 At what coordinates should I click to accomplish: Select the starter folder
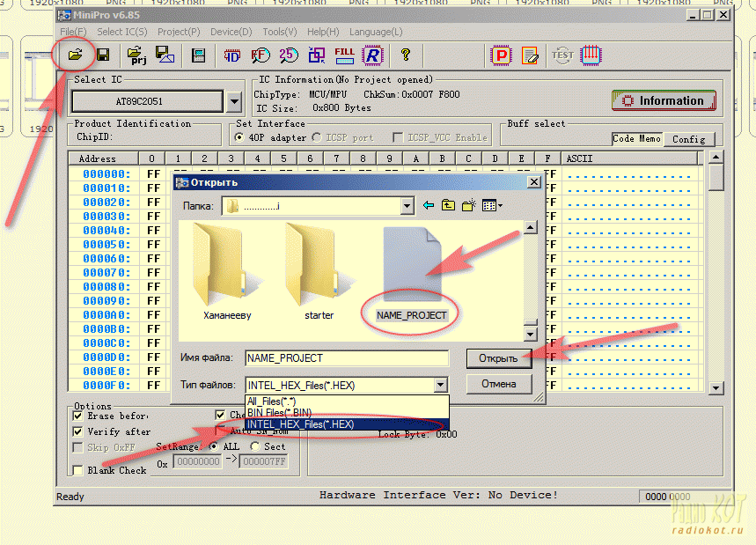tap(319, 272)
